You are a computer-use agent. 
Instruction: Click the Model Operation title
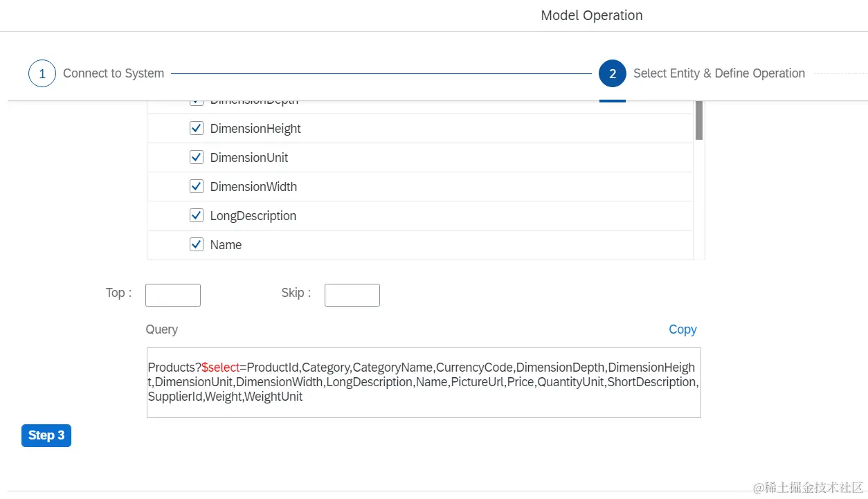[x=592, y=15]
